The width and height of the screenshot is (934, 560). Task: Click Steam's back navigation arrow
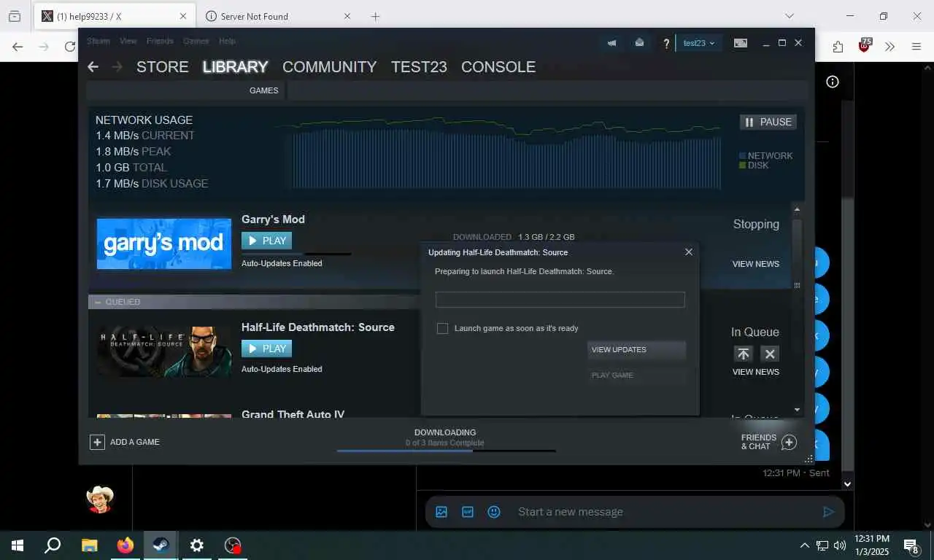93,67
